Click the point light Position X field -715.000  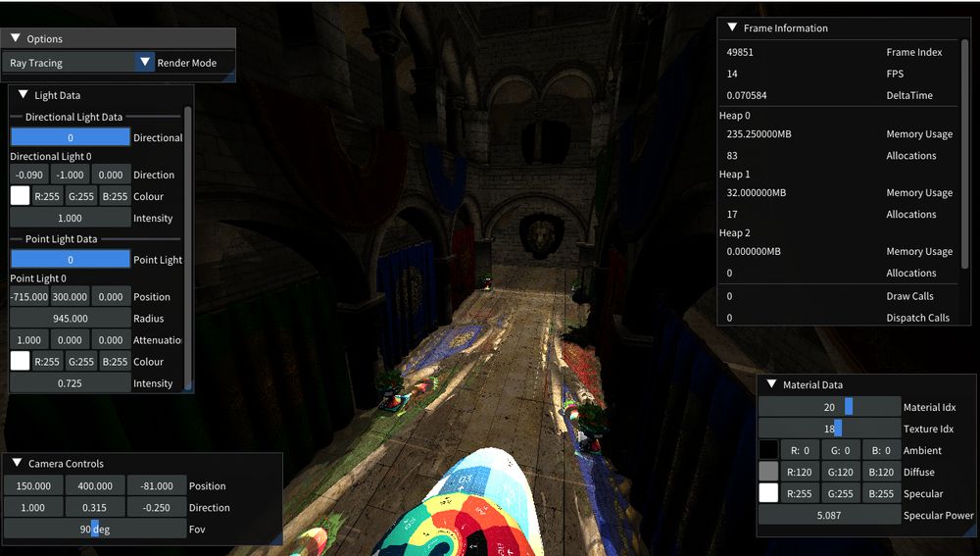[x=29, y=296]
